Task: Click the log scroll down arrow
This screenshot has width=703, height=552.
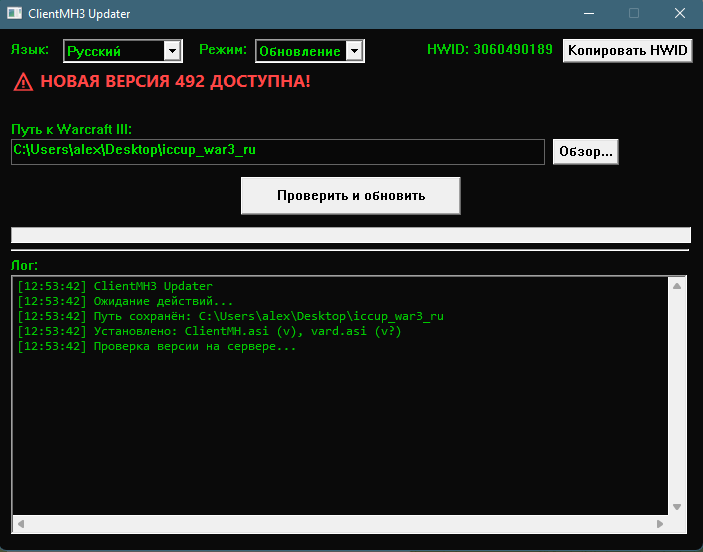Action: click(x=677, y=507)
